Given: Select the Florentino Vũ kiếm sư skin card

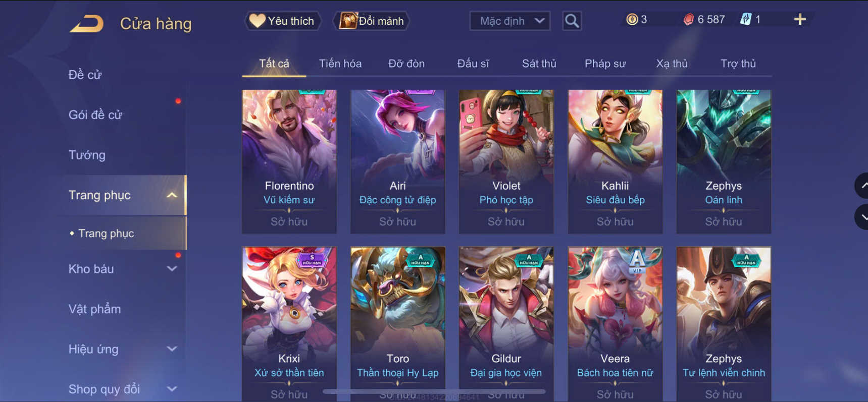Looking at the screenshot, I should click(289, 161).
